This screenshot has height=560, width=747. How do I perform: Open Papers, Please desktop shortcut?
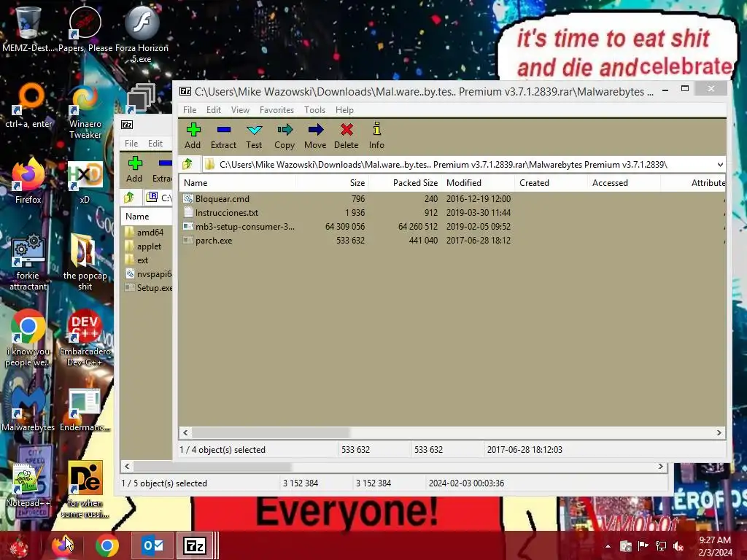tap(85, 28)
